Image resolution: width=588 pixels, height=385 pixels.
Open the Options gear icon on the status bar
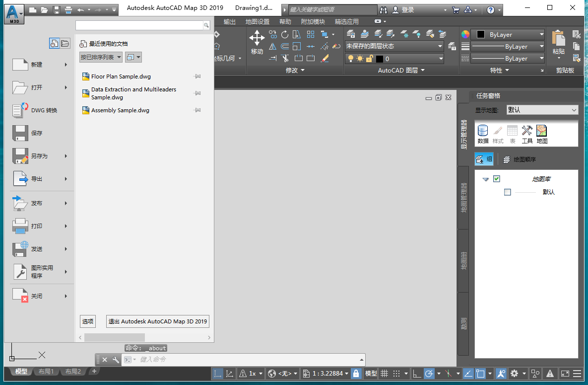pos(514,373)
